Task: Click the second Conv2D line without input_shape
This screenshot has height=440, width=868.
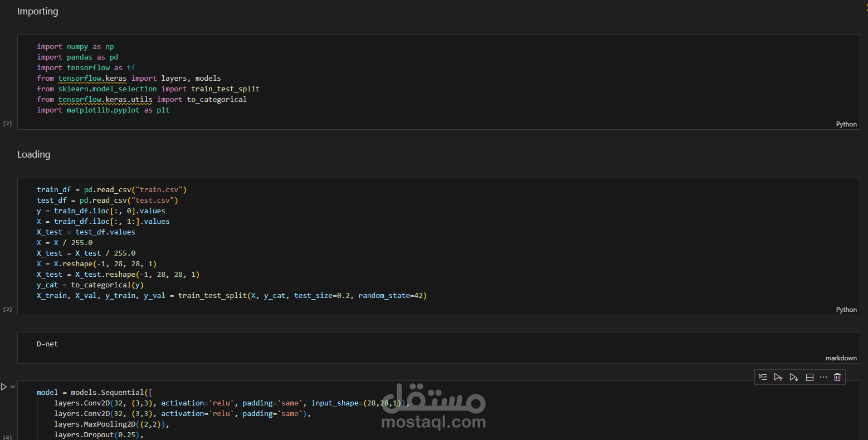Action: [x=182, y=414]
